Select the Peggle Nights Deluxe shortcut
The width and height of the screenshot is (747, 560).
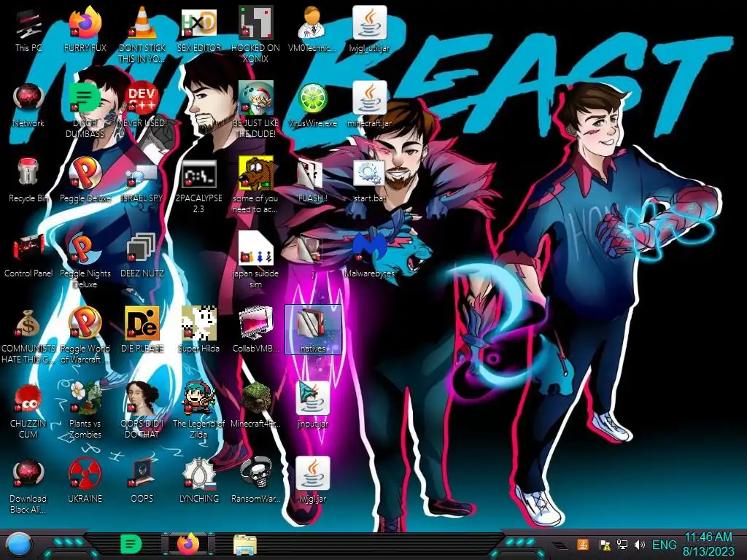tap(85, 260)
